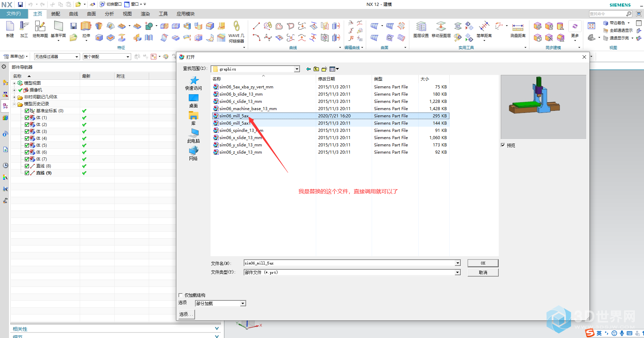Toggle checkbox for 直线 (9)
This screenshot has width=644, height=338.
27,173
